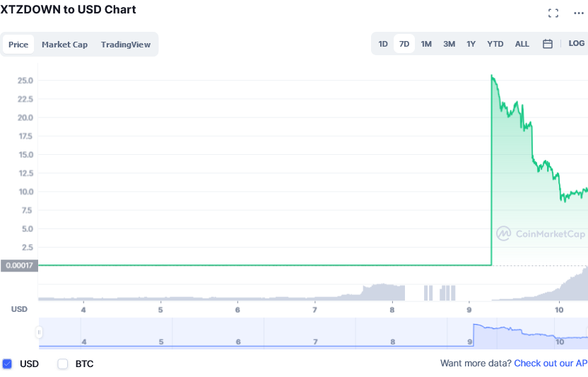Enable the BTC currency checkbox
Viewport: 588px width, 377px height.
pyautogui.click(x=63, y=364)
